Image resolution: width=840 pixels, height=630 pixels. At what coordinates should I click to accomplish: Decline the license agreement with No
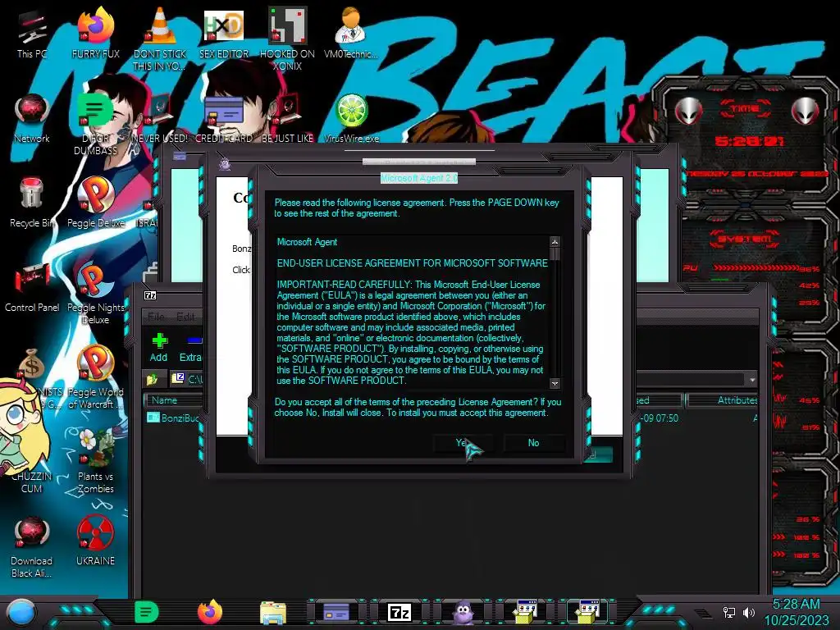pos(533,442)
